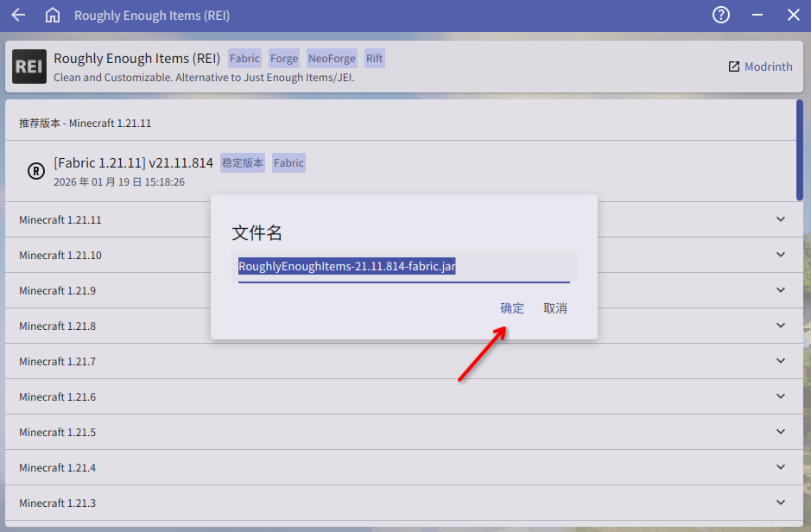
Task: Expand the Minecraft 1.21.9 section
Action: 781,291
